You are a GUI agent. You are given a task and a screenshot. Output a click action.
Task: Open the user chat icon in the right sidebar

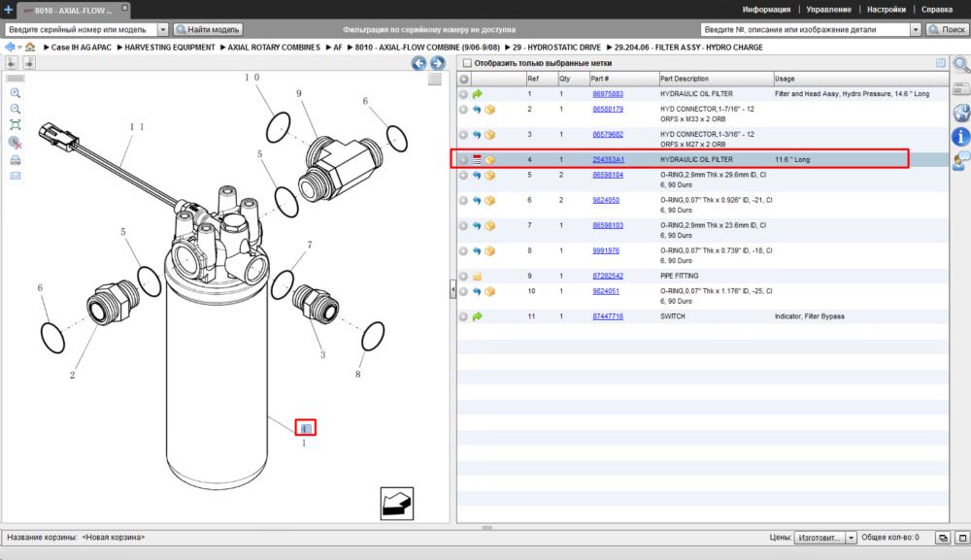click(x=961, y=161)
